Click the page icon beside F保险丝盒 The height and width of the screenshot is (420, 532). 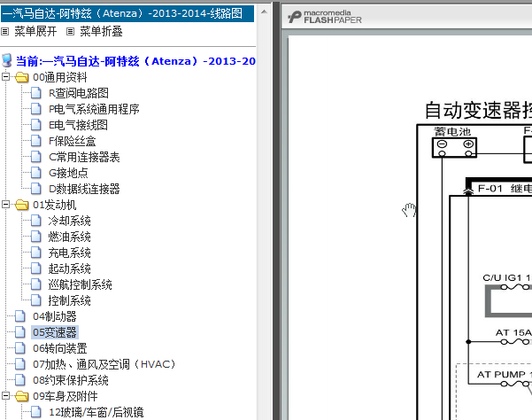[x=36, y=141]
